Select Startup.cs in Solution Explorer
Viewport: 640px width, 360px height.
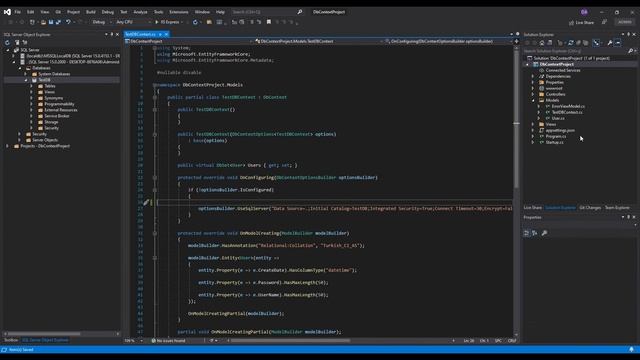click(554, 142)
